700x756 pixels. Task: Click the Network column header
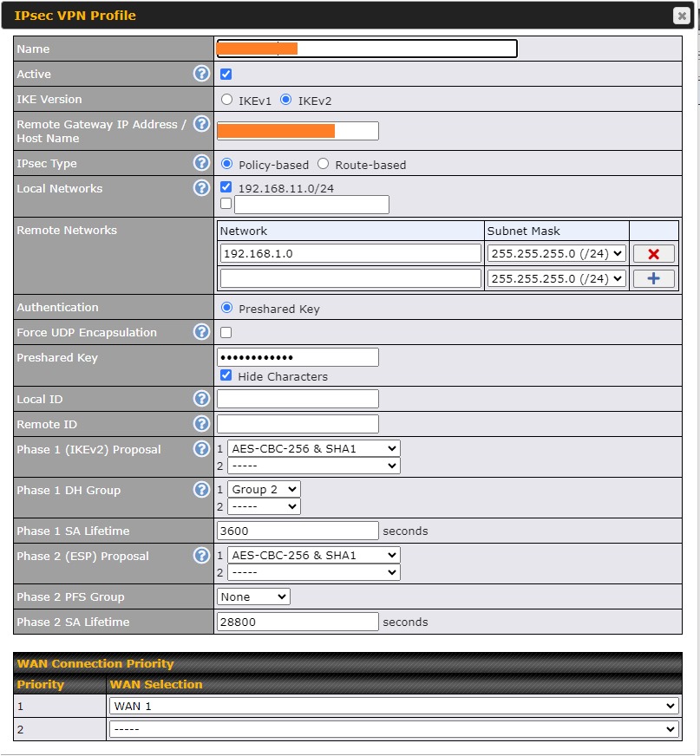(x=244, y=231)
